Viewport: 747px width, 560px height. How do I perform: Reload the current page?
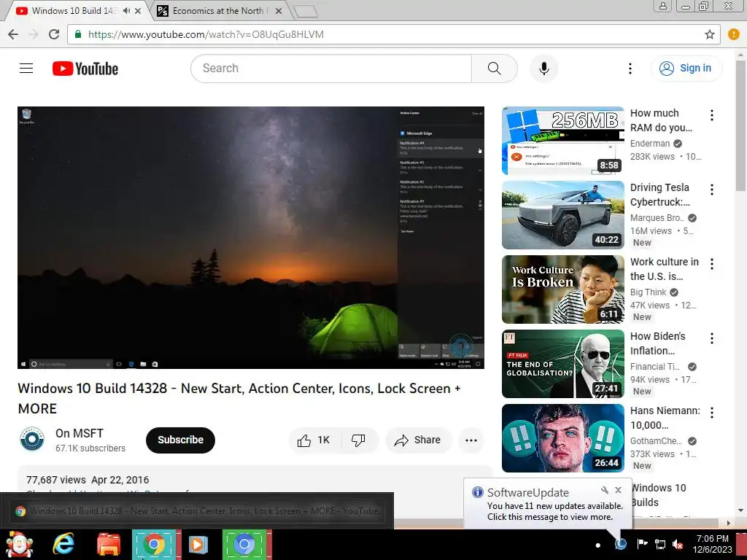pyautogui.click(x=54, y=34)
